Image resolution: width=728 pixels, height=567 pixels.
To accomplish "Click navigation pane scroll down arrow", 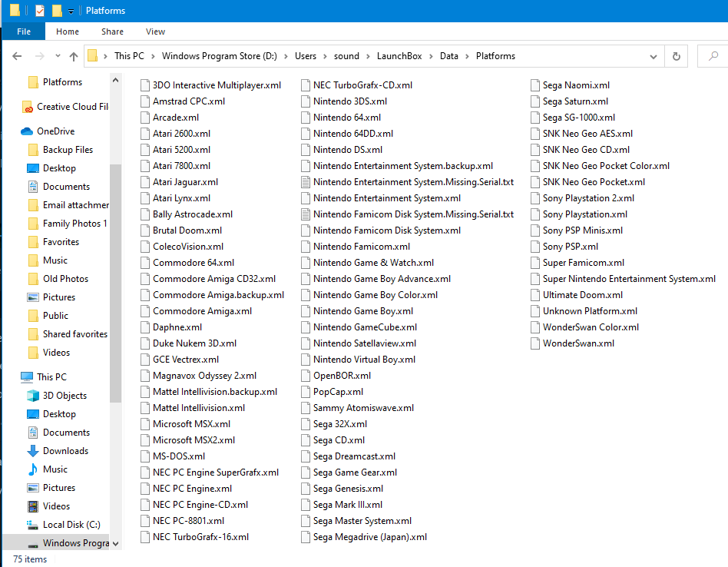I will point(116,543).
